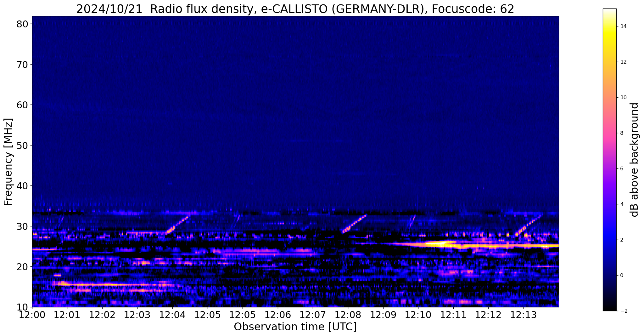Screen dimensions: 644x336
Task: Click the black bottom end of the colorbar
Action: (609, 308)
